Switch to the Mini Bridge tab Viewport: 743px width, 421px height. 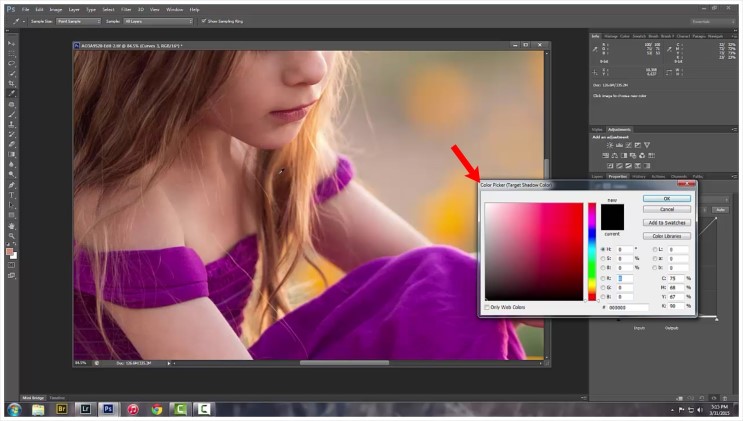[33, 397]
